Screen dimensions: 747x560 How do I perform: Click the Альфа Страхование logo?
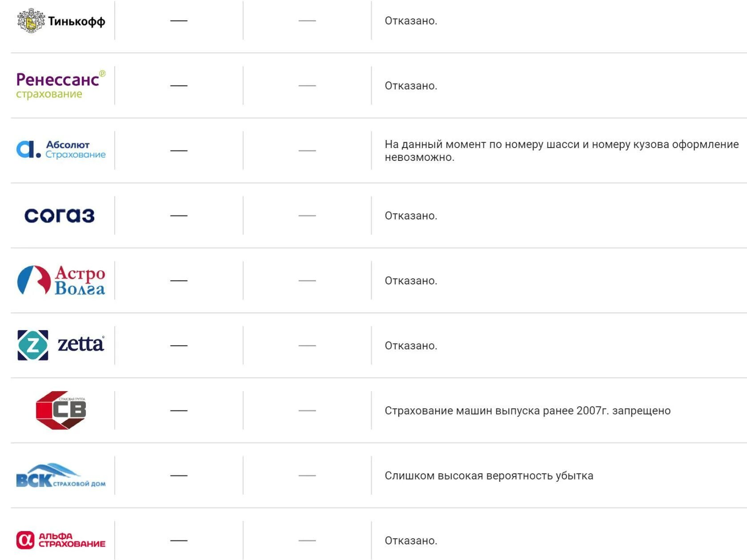61,540
